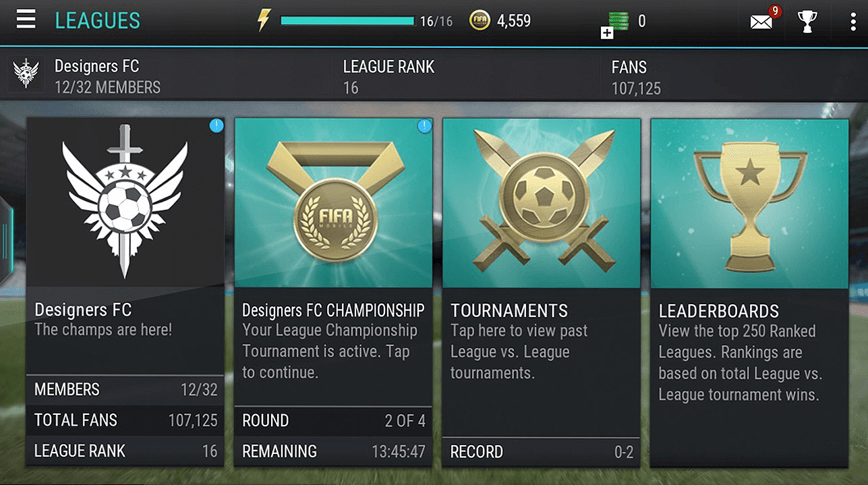This screenshot has width=868, height=485.
Task: Select the LEAGUES title tab
Action: (x=97, y=21)
